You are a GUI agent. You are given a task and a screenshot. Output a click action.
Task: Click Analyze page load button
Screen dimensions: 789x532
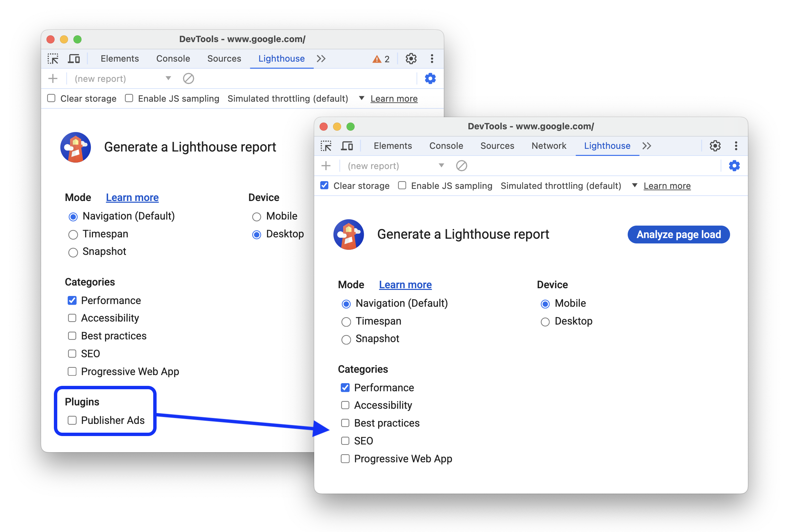(x=679, y=235)
